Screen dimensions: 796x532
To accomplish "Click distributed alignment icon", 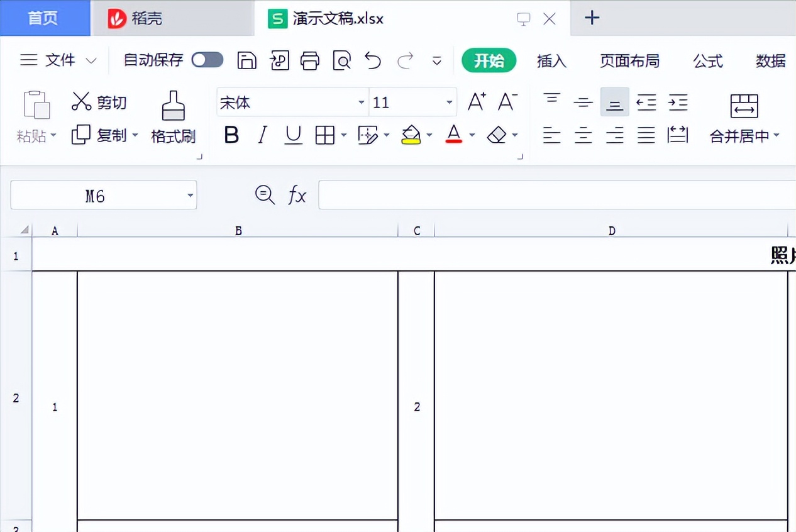I will (x=678, y=135).
